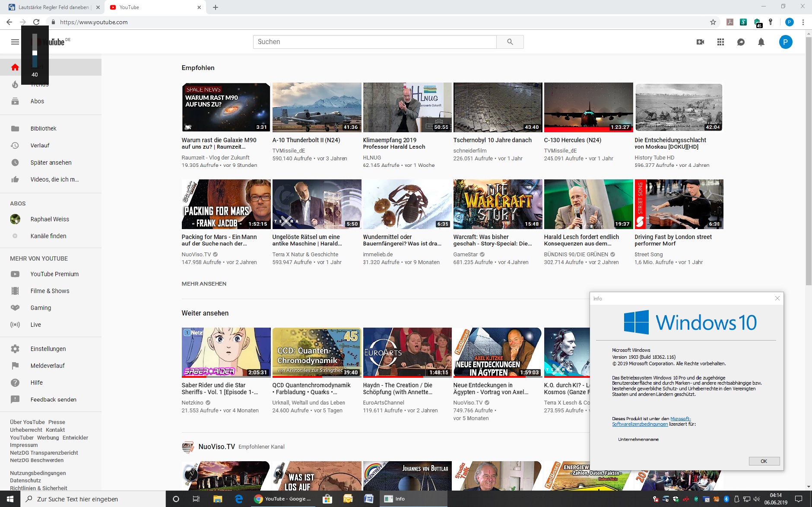Viewport: 812px width, 507px height.
Task: Open the Klimaempfang 2019 video thumbnail
Action: tap(407, 107)
